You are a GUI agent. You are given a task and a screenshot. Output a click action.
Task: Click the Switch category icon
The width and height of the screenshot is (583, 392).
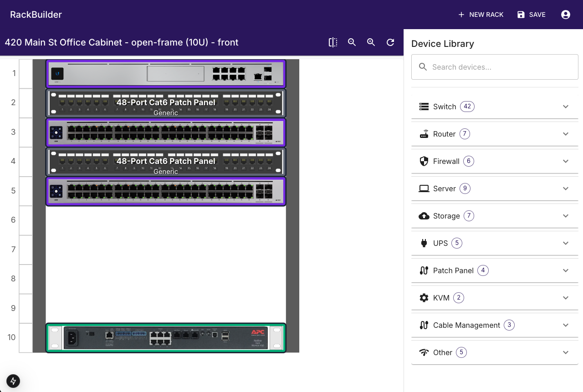coord(424,107)
